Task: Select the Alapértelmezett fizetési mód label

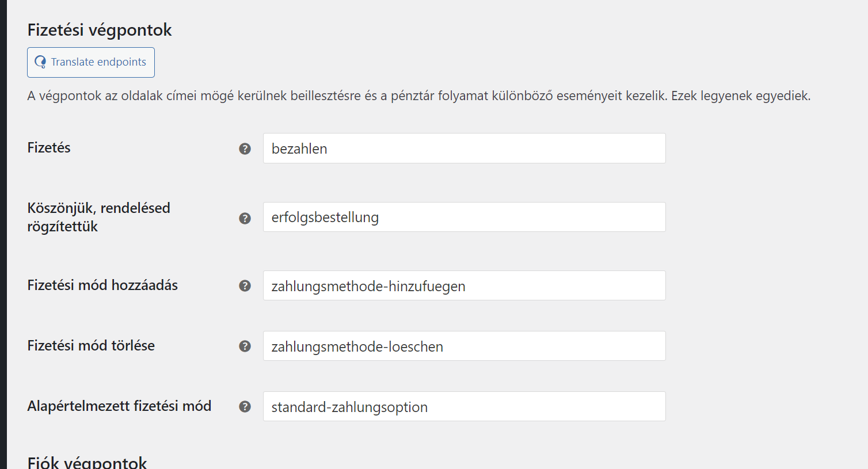Action: 119,406
